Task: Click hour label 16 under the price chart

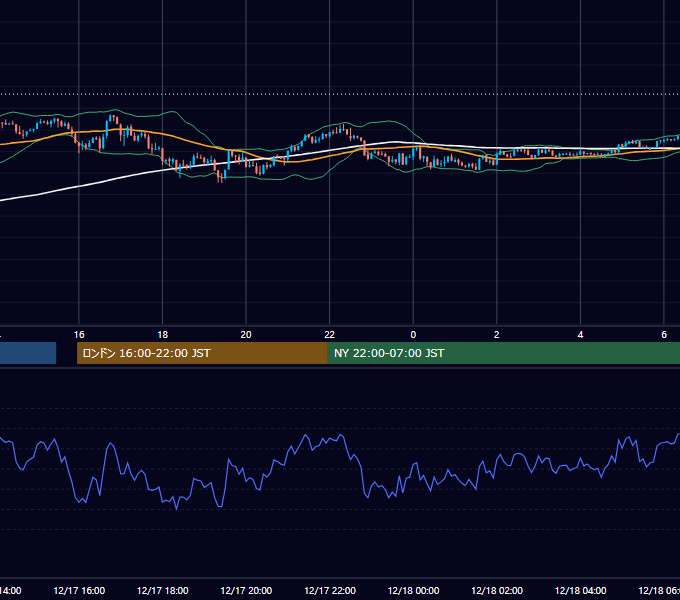Action: coord(79,335)
